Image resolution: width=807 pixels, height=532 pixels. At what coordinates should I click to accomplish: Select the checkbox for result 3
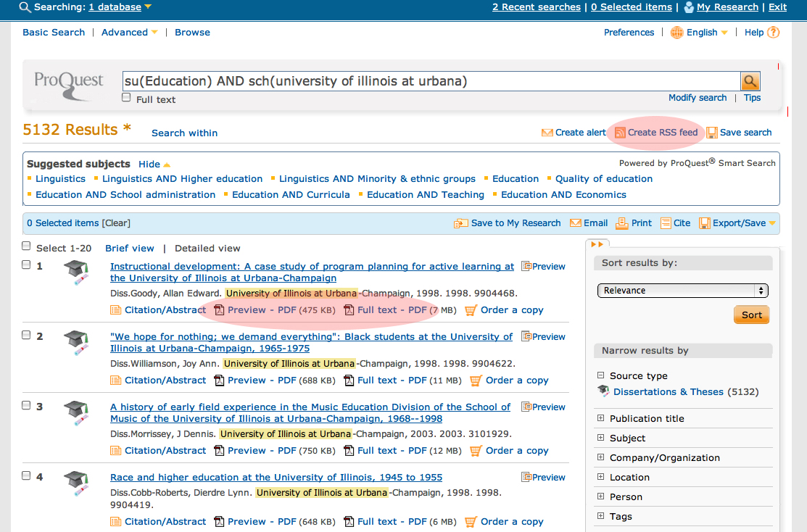[x=26, y=405]
